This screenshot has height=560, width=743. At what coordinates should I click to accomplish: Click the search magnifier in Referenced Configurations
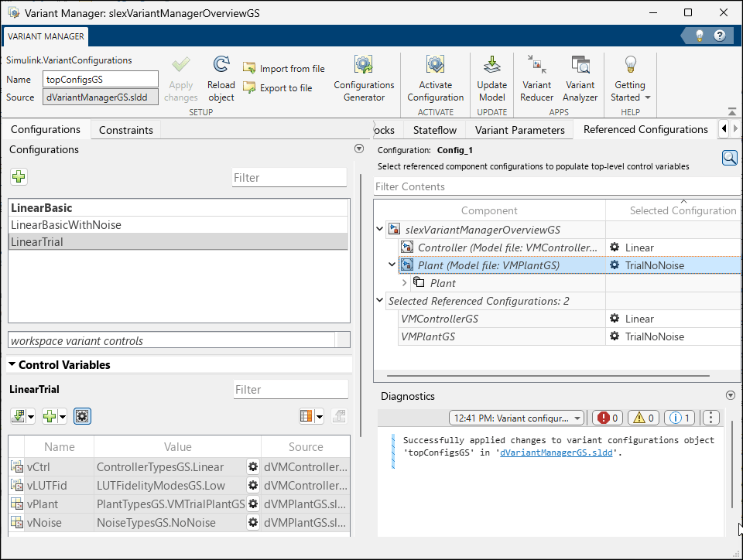point(729,158)
